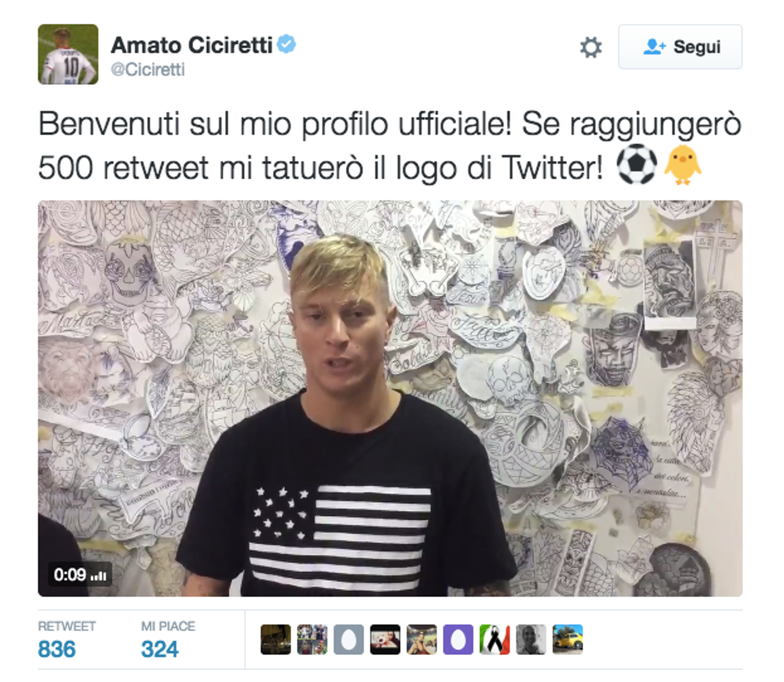Open the purple egg default avatar
784x682 pixels.
[458, 639]
